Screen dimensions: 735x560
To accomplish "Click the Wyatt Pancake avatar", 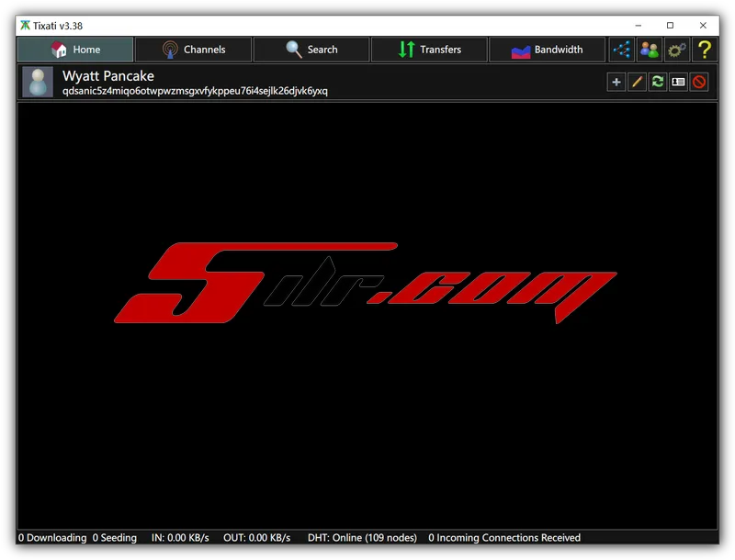I will pyautogui.click(x=38, y=82).
